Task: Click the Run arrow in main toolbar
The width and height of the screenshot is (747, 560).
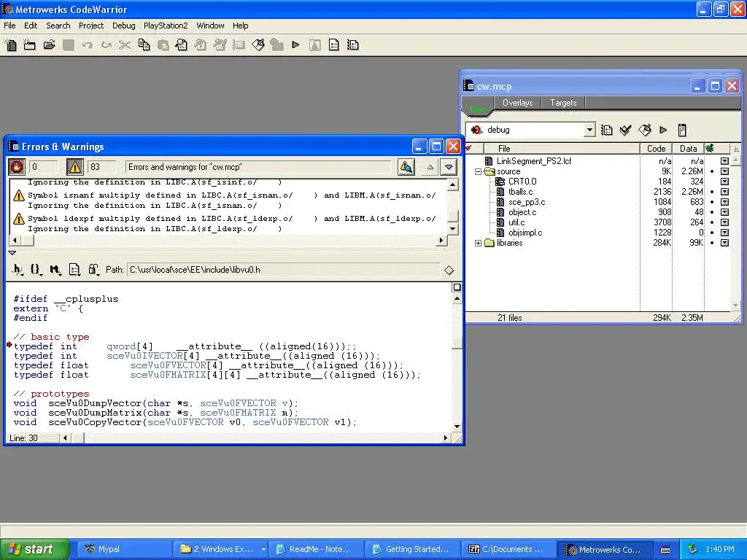Action: [296, 45]
